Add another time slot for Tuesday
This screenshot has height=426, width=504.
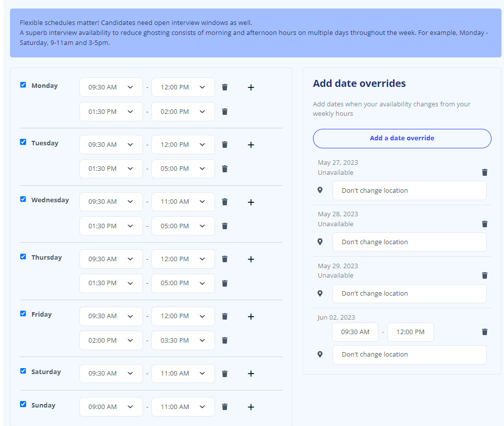(x=250, y=144)
